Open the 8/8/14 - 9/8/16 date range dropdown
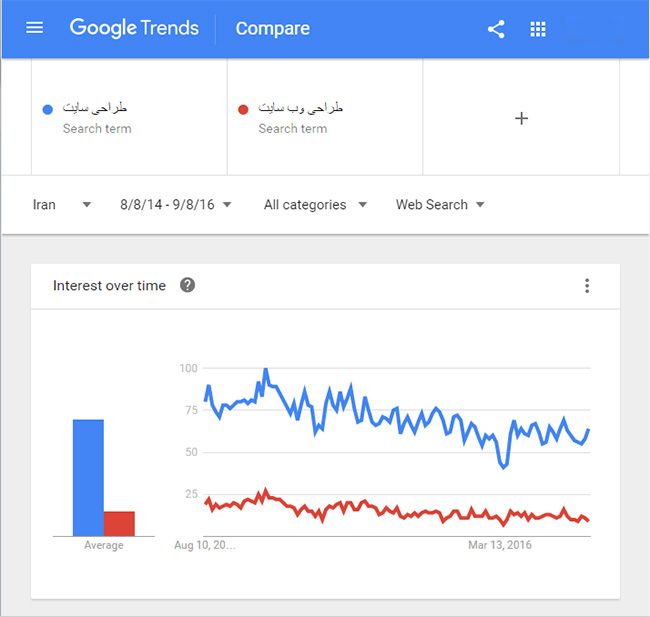The width and height of the screenshot is (650, 617). click(x=176, y=205)
